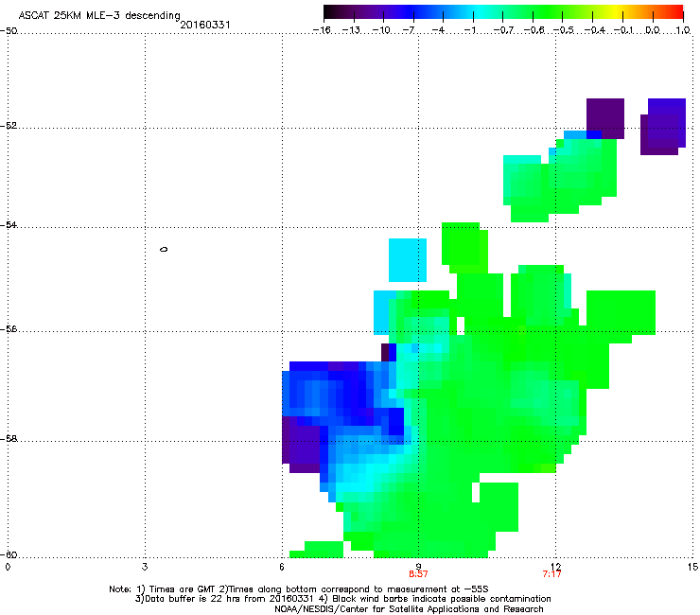Image resolution: width=700 pixels, height=615 pixels.
Task: Click the note line starting 'Note: 1) Times are GMT'
Action: pyautogui.click(x=299, y=589)
